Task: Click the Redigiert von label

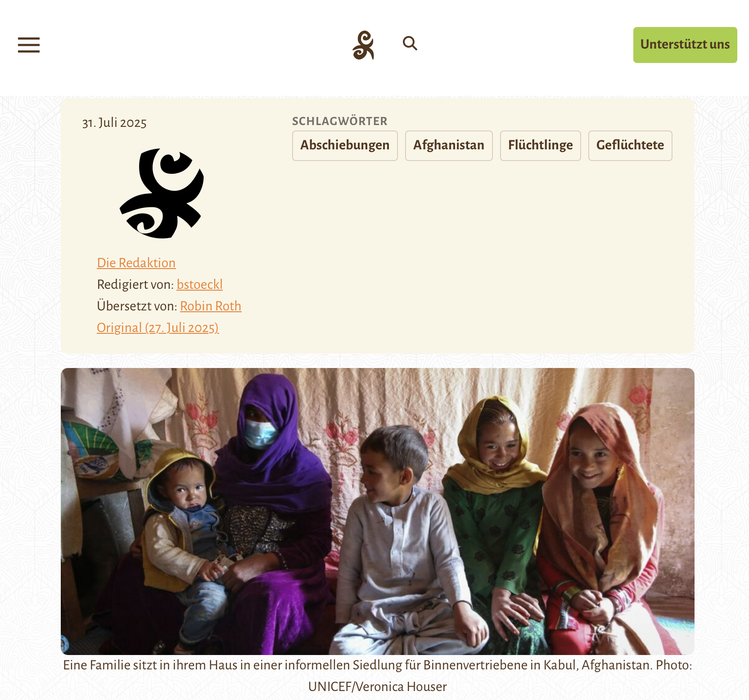Action: point(135,284)
